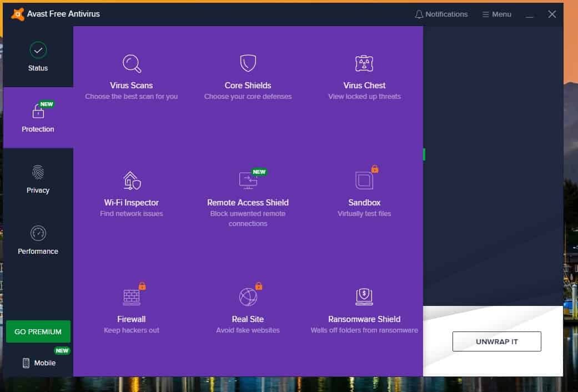Open Virus Scans magnifier icon
The height and width of the screenshot is (392, 578).
click(x=132, y=63)
